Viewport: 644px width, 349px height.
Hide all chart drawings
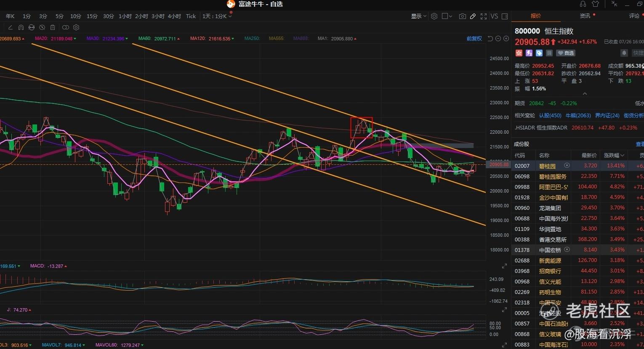[x=42, y=27]
